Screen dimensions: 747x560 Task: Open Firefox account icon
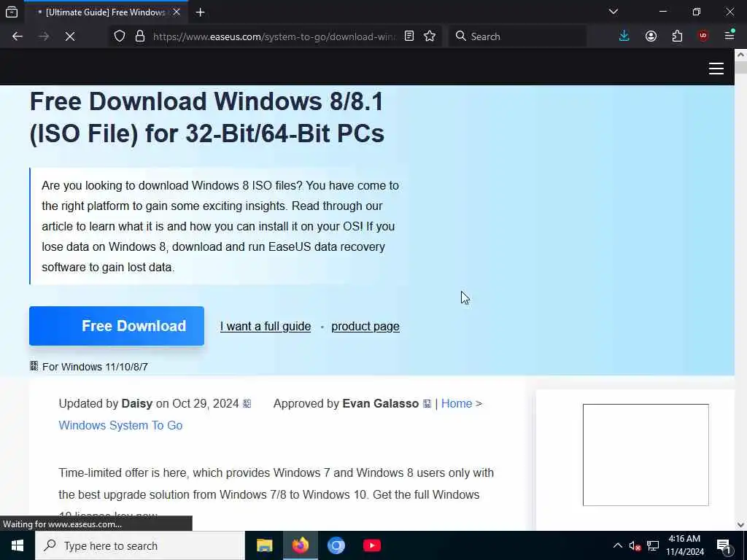(x=651, y=36)
